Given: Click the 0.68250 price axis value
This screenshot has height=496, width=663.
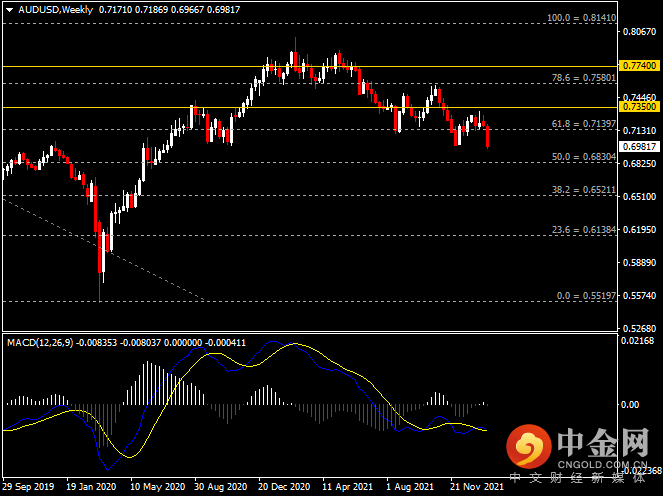Looking at the screenshot, I should pyautogui.click(x=639, y=164).
